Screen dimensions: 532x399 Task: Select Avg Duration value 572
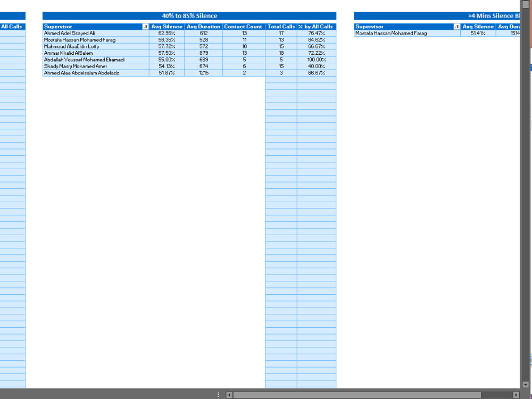coord(204,46)
